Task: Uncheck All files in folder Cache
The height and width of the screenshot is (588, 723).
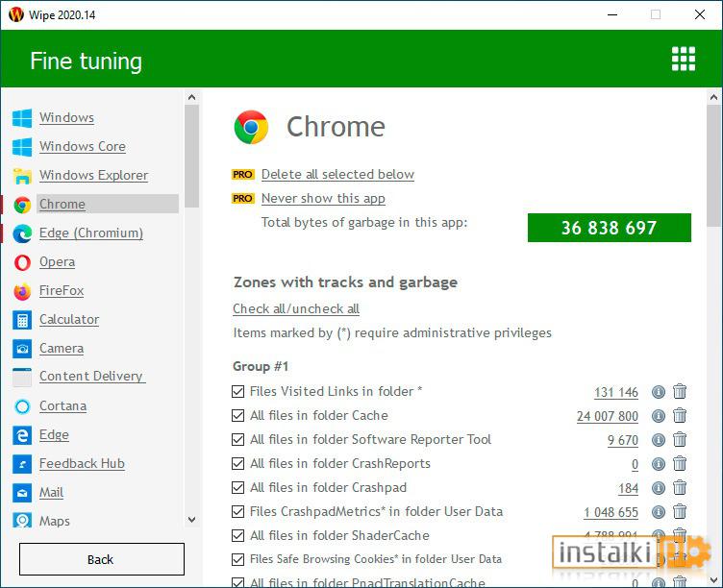Action: pyautogui.click(x=237, y=416)
